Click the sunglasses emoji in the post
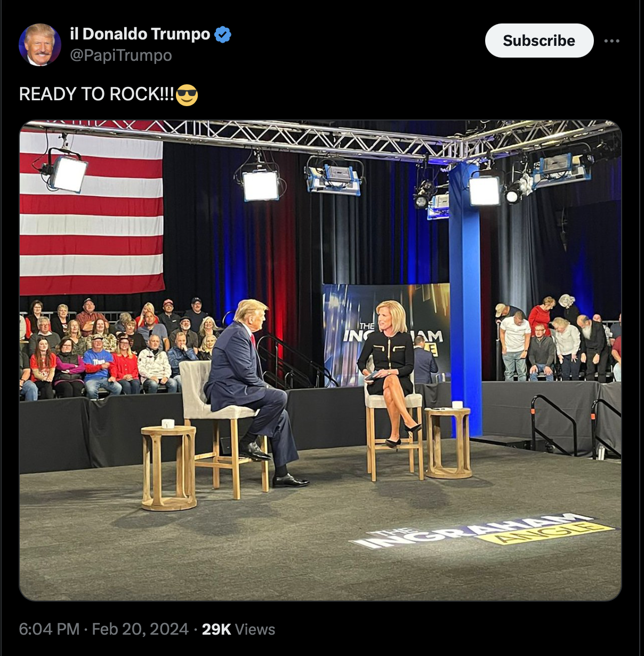 [x=187, y=95]
